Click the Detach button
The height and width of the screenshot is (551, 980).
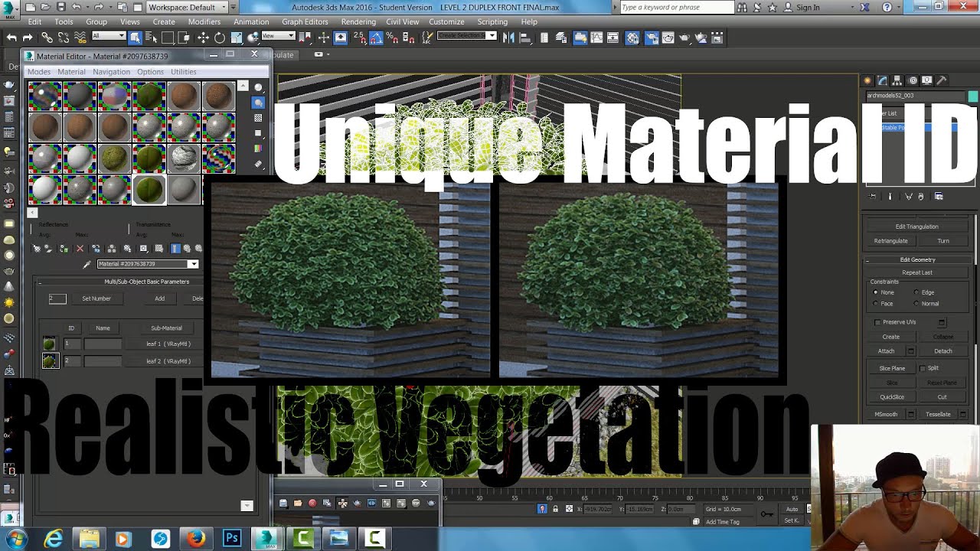tap(943, 351)
